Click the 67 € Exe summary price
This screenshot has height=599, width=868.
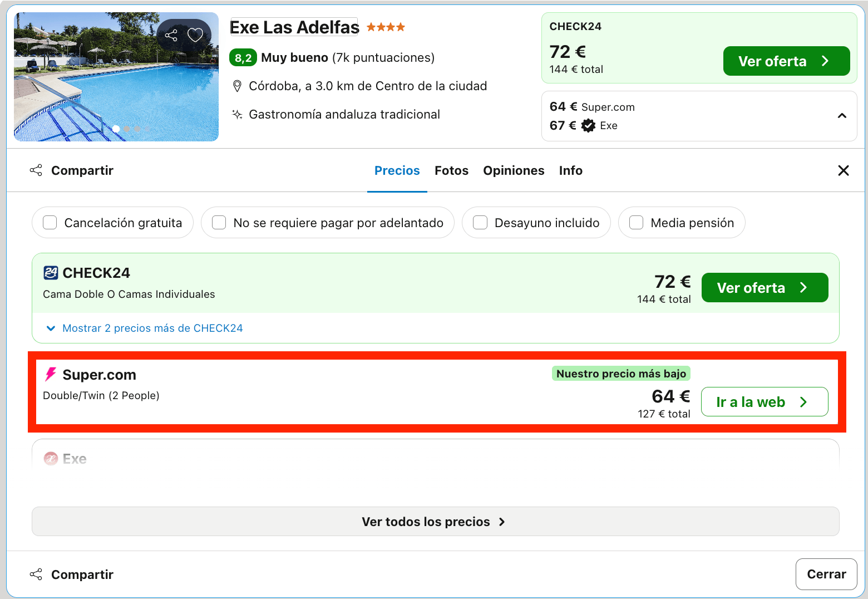[x=584, y=126]
